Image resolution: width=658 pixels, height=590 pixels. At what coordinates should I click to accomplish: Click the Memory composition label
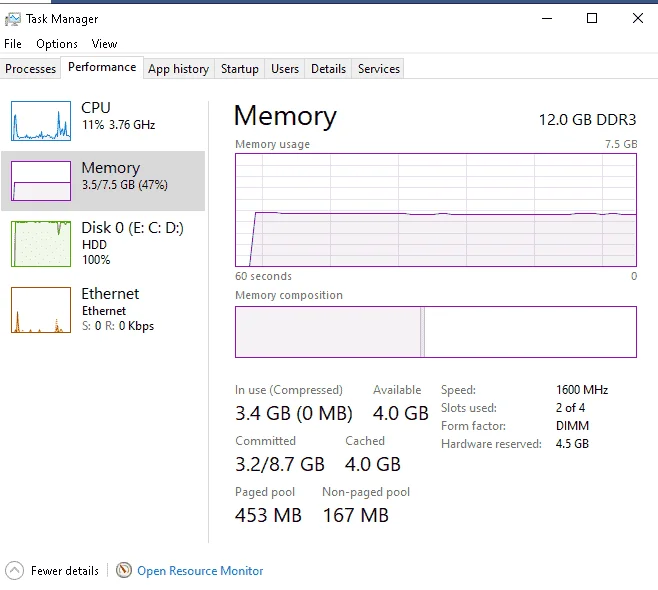pyautogui.click(x=289, y=295)
